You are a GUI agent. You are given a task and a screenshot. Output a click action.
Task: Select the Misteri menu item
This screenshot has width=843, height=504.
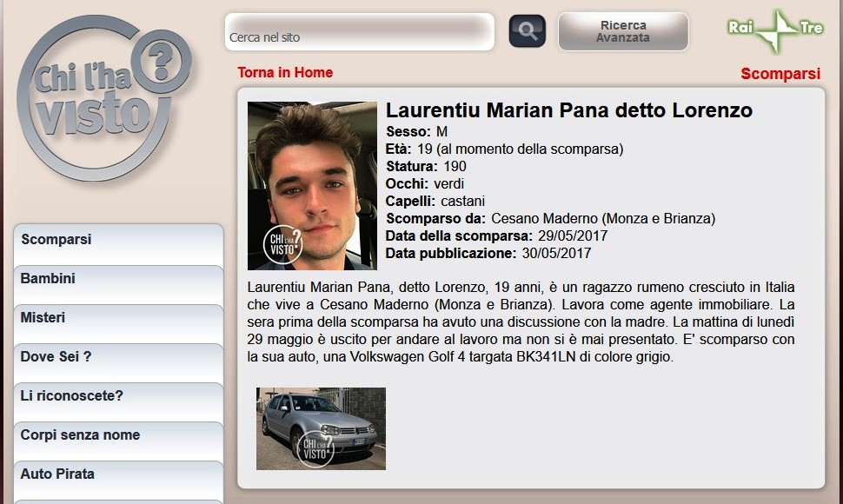click(x=118, y=324)
